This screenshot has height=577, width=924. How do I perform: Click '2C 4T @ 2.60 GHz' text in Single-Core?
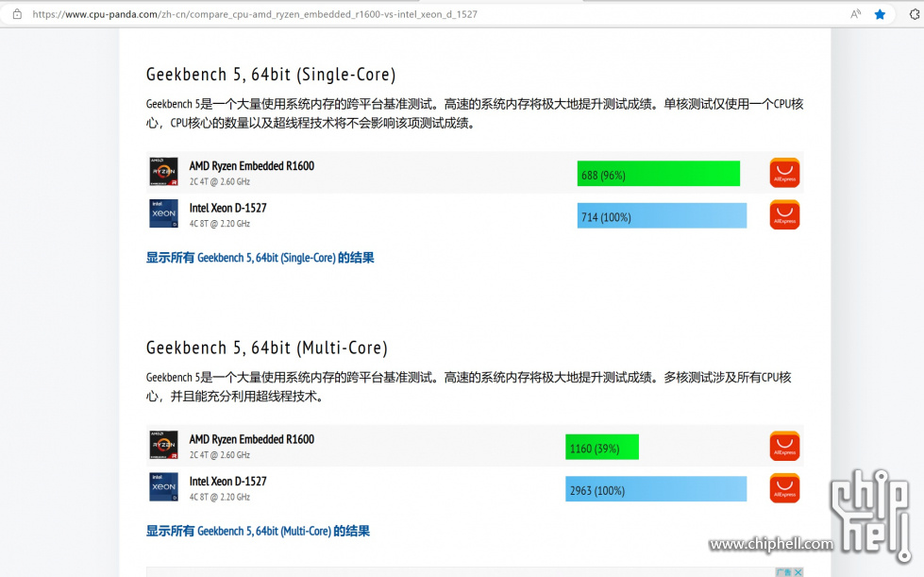220,182
